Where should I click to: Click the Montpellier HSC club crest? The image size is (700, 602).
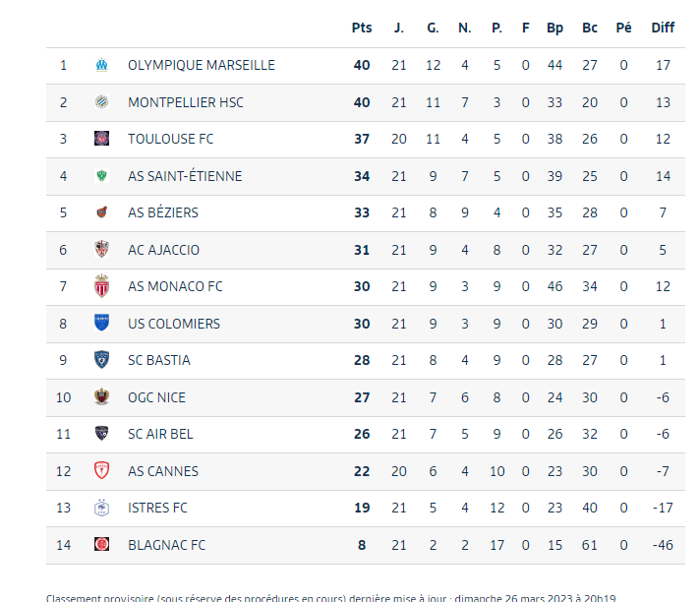tap(101, 102)
